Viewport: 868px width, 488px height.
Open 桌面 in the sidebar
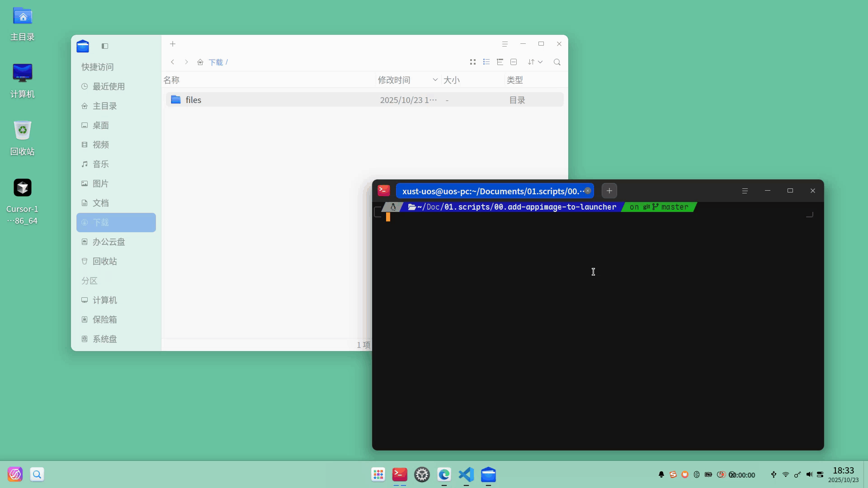[x=116, y=125]
